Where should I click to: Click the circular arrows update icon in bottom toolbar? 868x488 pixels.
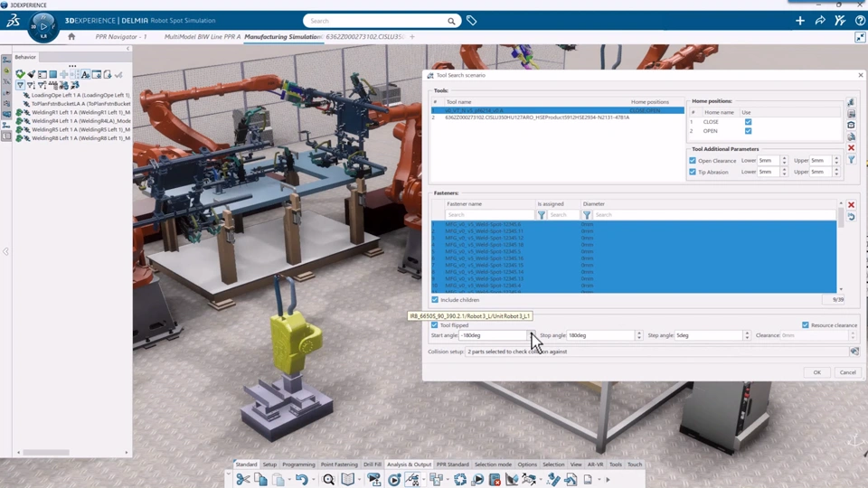[x=460, y=479]
